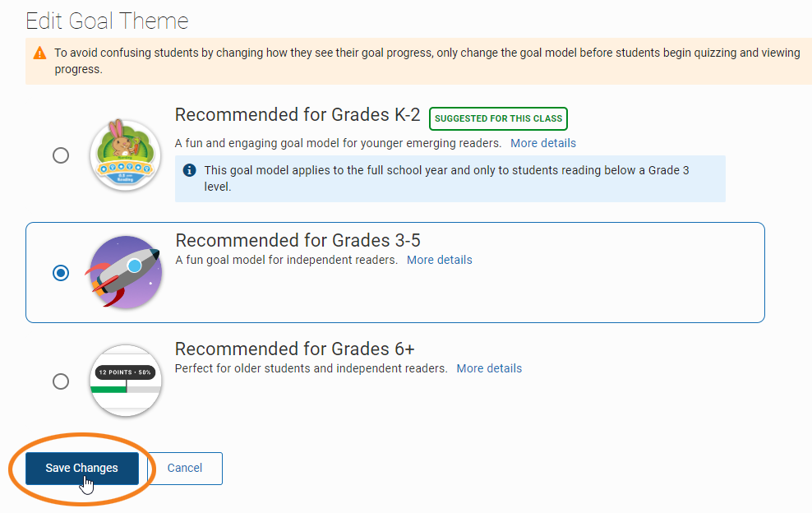
Task: Click the Edit Goal Theme page title
Action: (107, 21)
